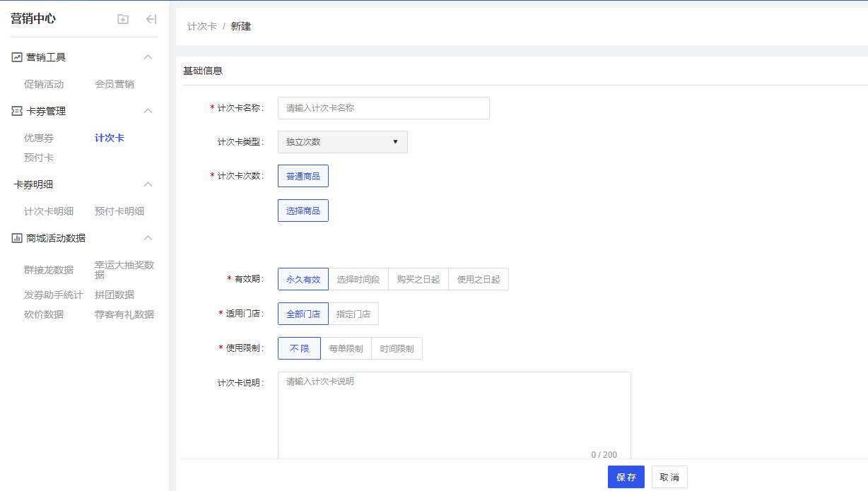Open the 计次卡类型 dropdown
868x491 pixels.
(343, 142)
